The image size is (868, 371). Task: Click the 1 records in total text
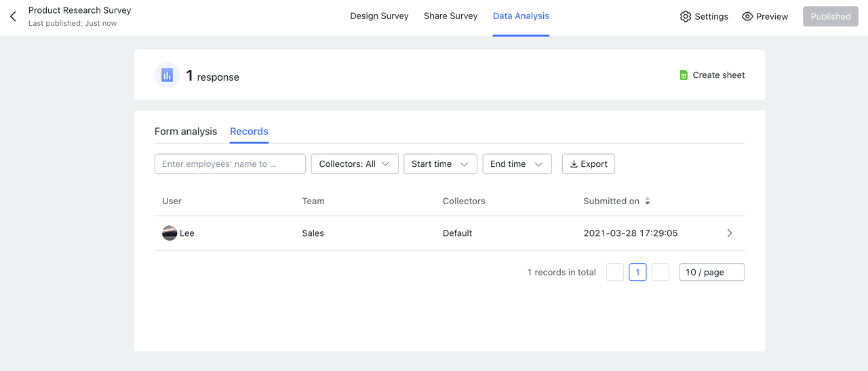click(561, 273)
